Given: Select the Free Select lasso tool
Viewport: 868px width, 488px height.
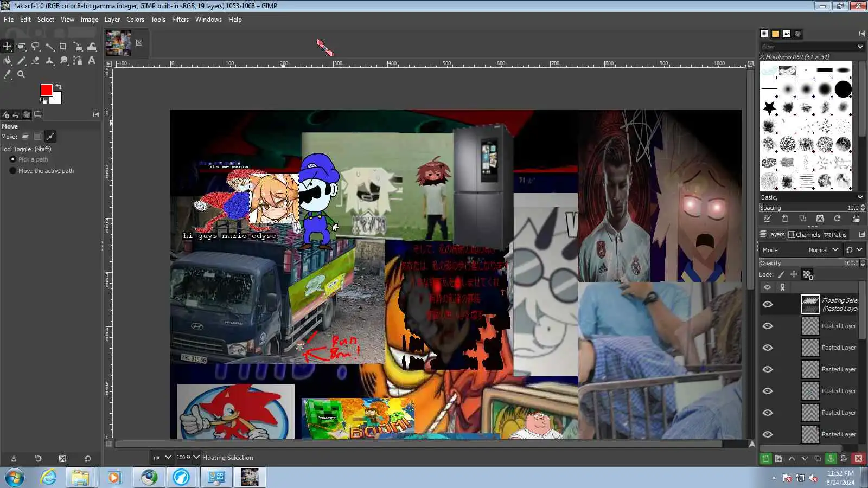Looking at the screenshot, I should click(35, 47).
